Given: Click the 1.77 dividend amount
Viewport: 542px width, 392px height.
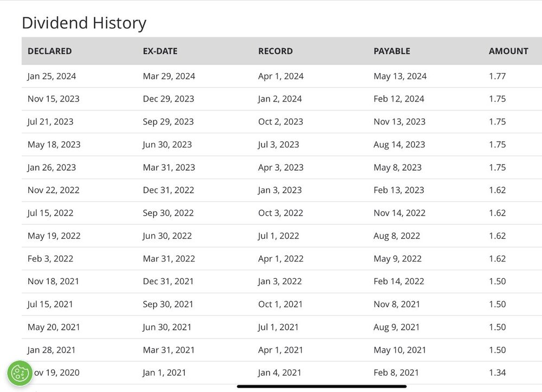Looking at the screenshot, I should point(498,76).
